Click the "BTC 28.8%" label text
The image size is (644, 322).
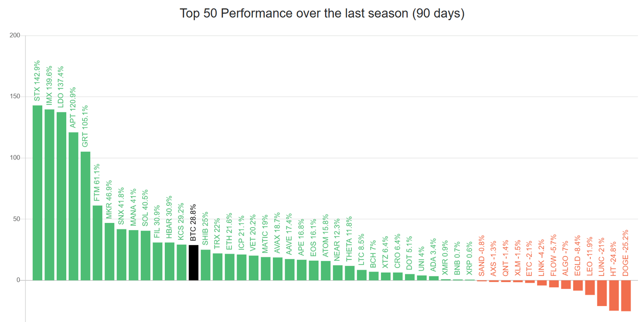tap(193, 223)
